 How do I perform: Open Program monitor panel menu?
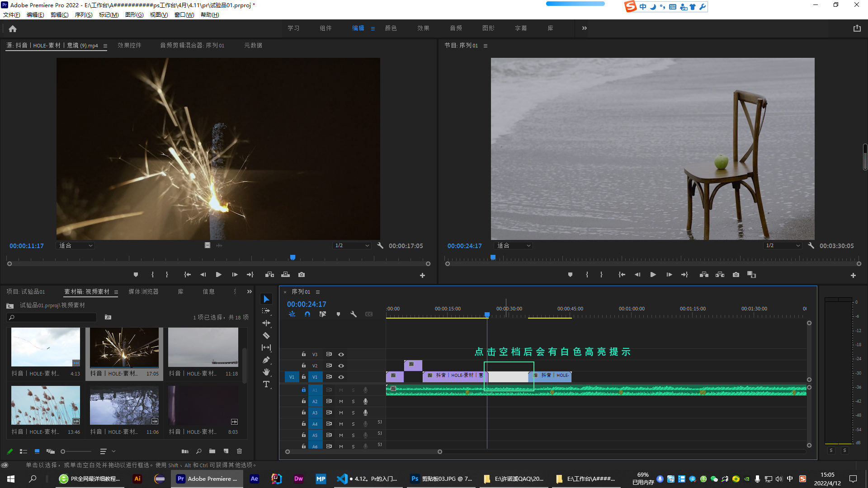pos(486,46)
